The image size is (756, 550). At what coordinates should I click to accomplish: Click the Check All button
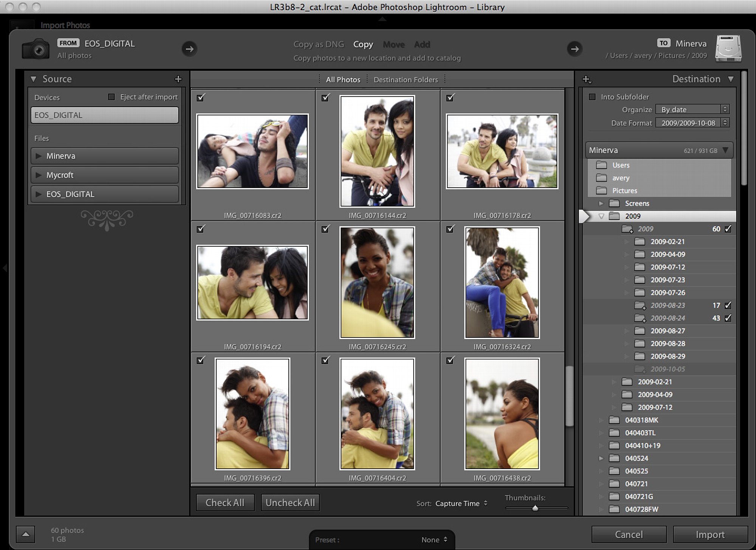point(225,503)
